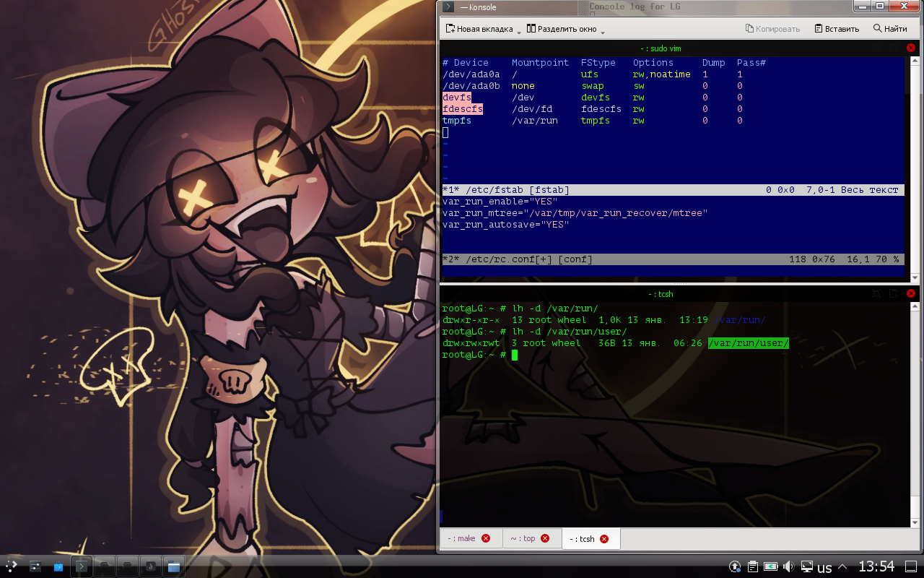Open search with the Найти button
This screenshot has width=924, height=578.
tap(890, 29)
